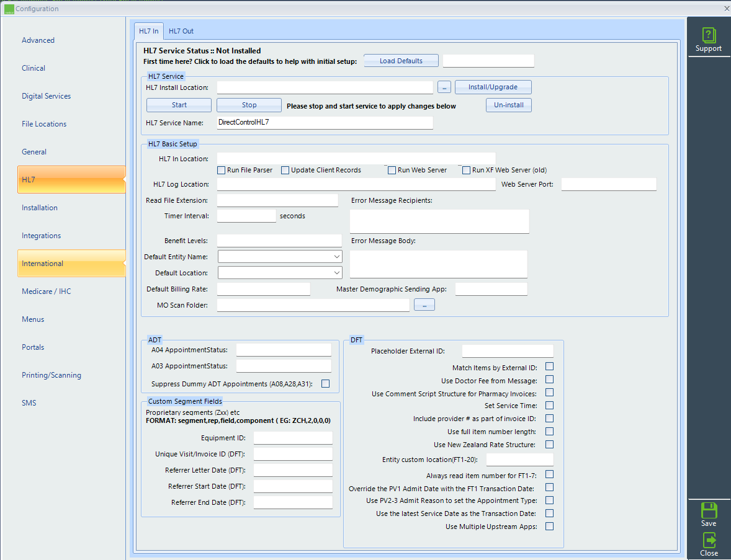Check Use full item number length
The height and width of the screenshot is (560, 731).
(x=550, y=432)
